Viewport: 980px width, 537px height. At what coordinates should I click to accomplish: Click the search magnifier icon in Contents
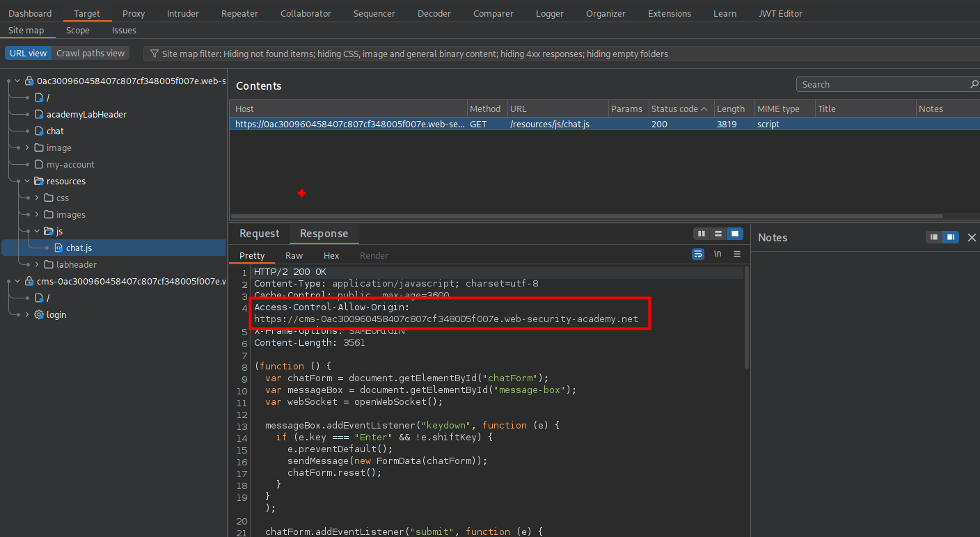(974, 84)
